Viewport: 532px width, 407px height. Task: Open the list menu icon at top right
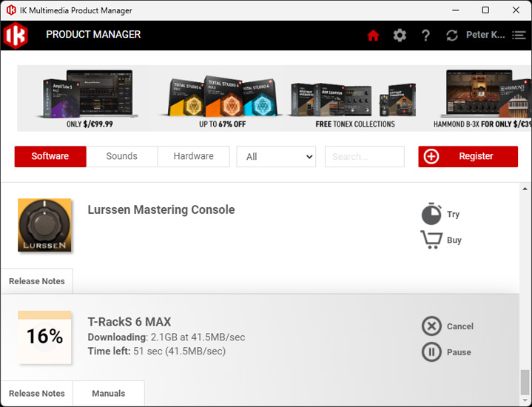pyautogui.click(x=519, y=36)
